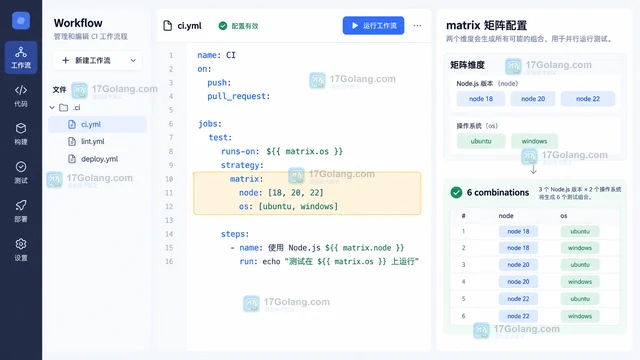Click the blue app logo icon
This screenshot has width=640, height=360.
[x=21, y=20]
